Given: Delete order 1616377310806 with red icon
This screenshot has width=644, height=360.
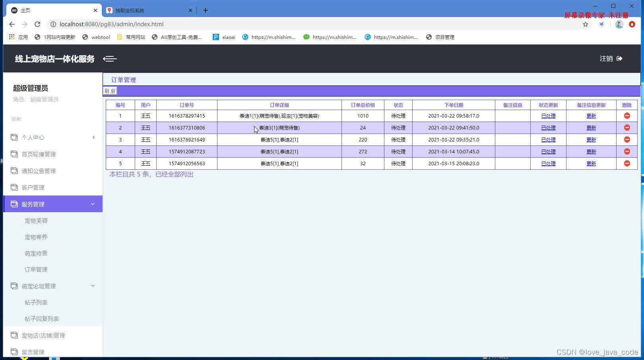Looking at the screenshot, I should point(627,128).
